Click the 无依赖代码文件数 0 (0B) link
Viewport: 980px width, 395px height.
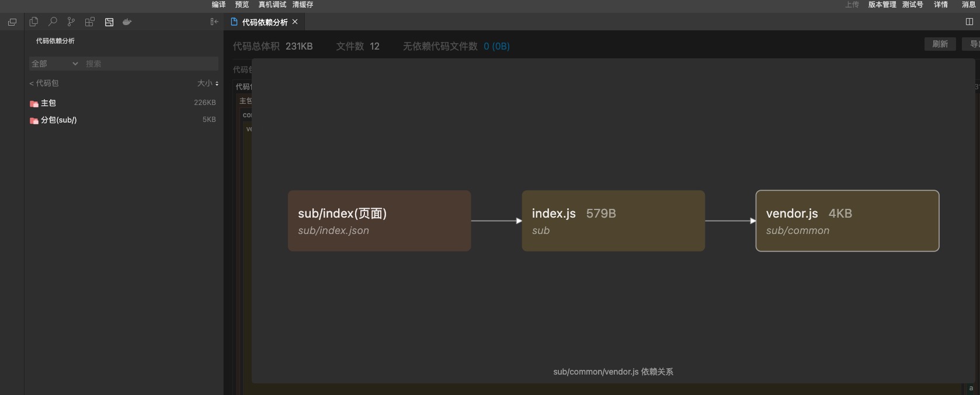tap(496, 46)
